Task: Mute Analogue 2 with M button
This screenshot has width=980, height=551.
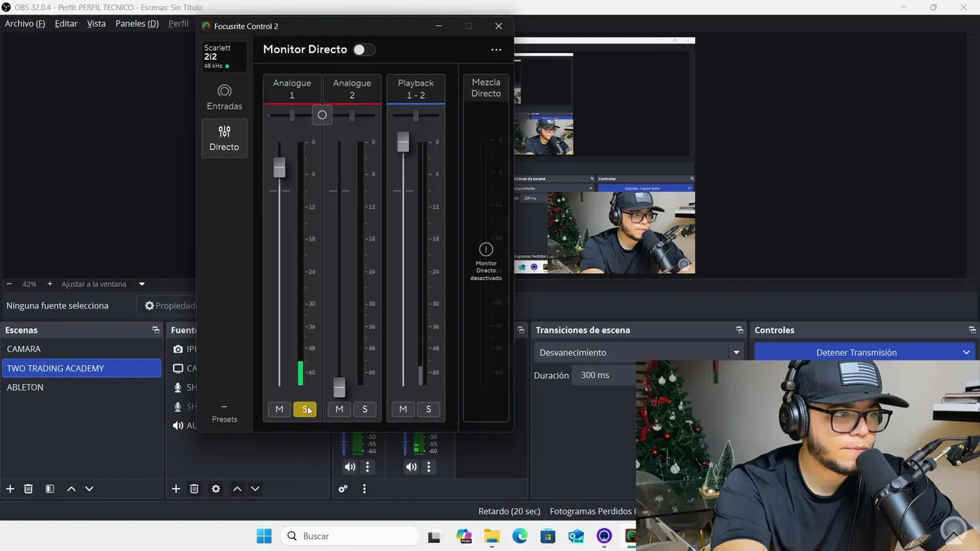Action: (x=339, y=409)
